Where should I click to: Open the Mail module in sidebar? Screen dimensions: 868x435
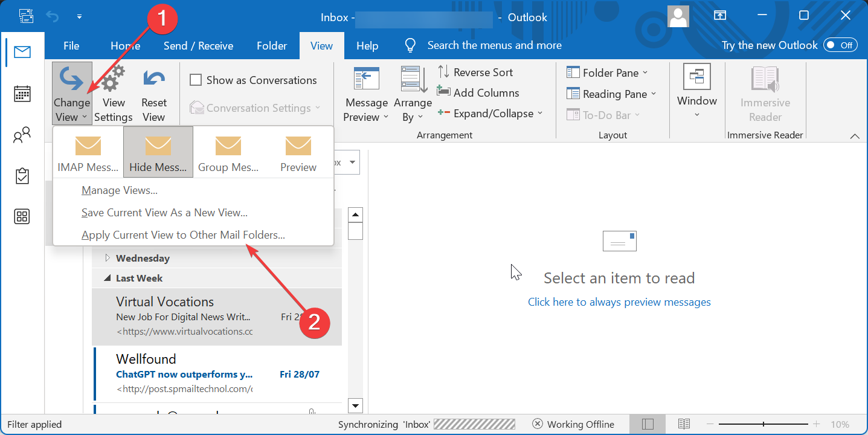coord(22,53)
